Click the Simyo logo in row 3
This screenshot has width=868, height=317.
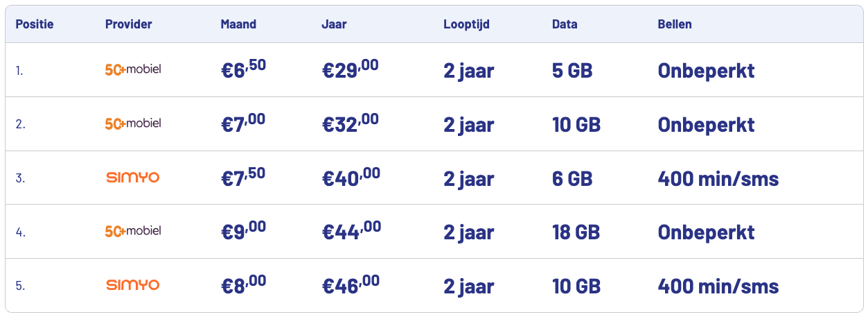point(133,178)
